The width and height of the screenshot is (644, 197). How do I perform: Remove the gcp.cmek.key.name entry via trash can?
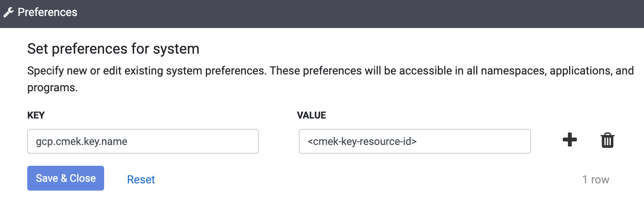[x=607, y=141]
